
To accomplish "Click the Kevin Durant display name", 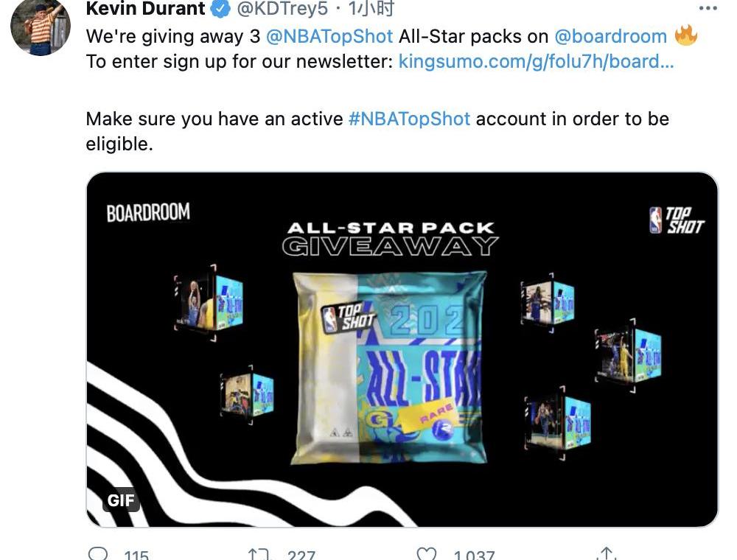I will pyautogui.click(x=146, y=8).
